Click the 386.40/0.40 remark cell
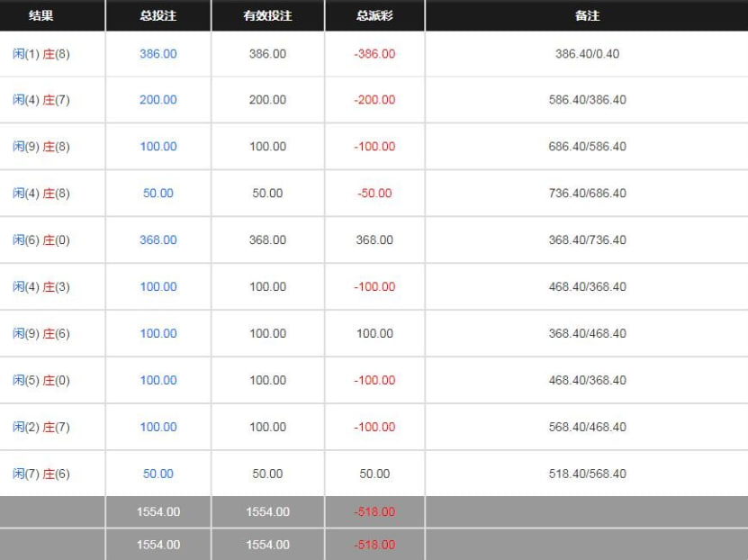 587,54
